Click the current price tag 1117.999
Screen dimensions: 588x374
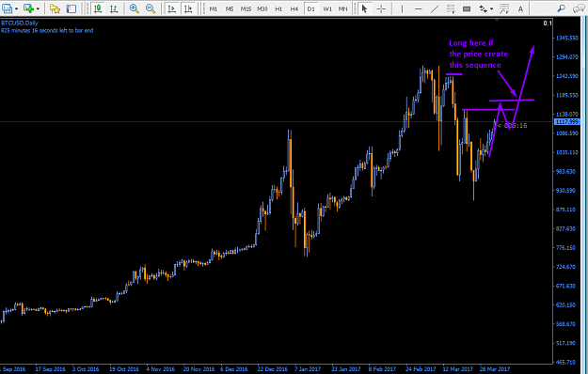[566, 121]
